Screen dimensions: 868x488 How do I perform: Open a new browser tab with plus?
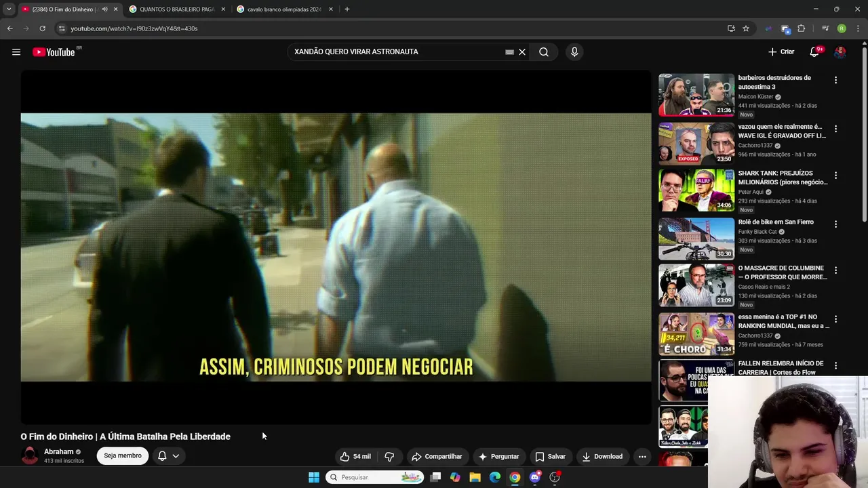tap(347, 9)
